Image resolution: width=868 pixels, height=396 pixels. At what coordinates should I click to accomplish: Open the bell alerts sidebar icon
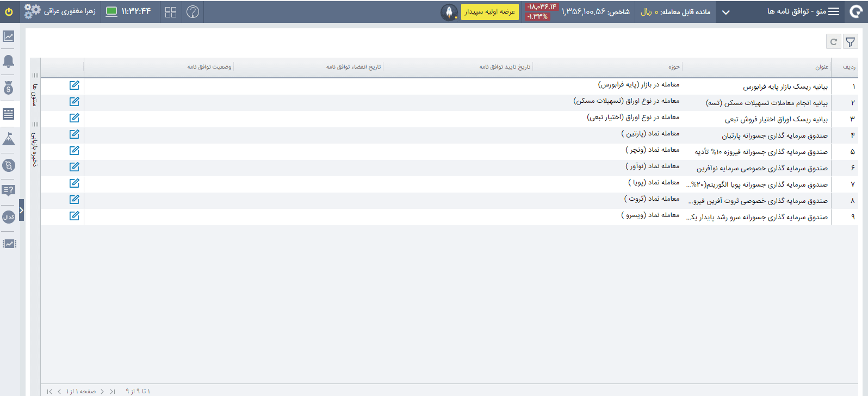pyautogui.click(x=9, y=61)
